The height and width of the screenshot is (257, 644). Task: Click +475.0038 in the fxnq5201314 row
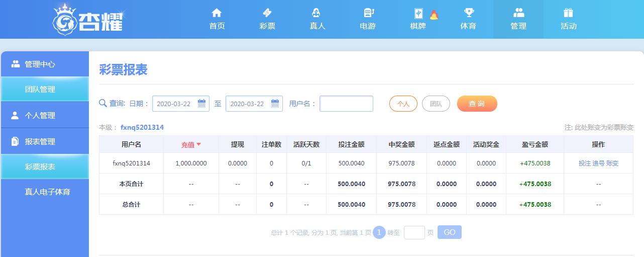point(535,163)
